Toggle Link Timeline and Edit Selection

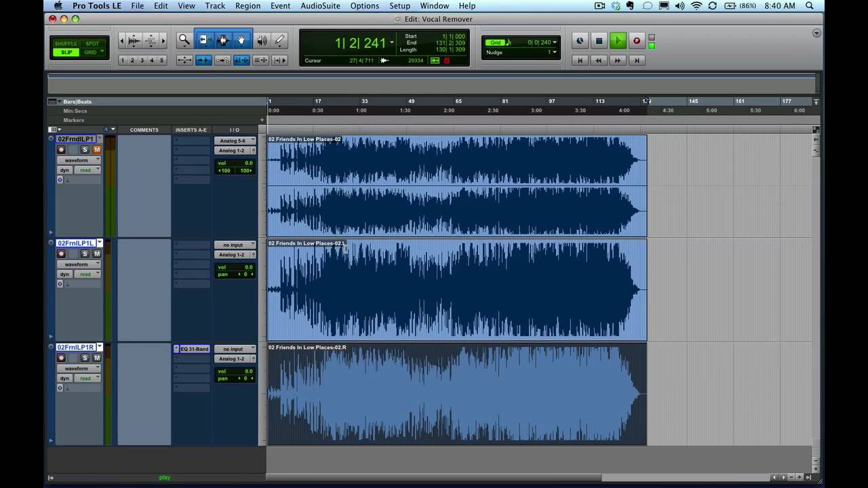point(241,60)
